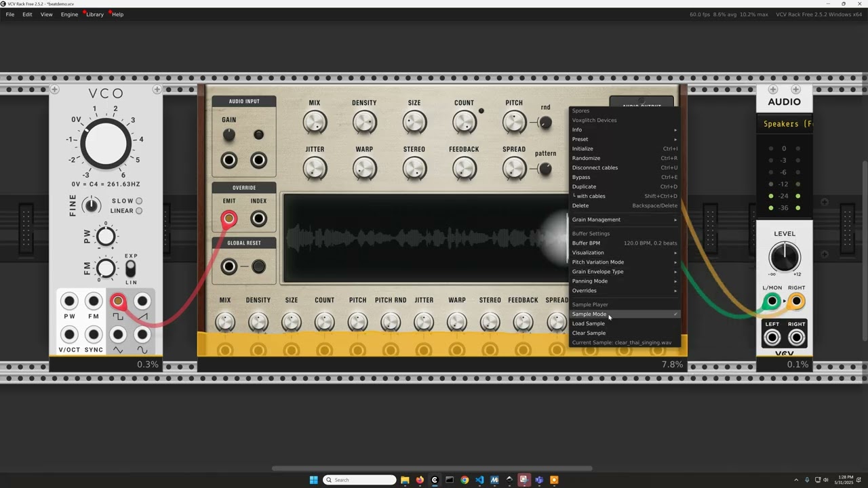Image resolution: width=868 pixels, height=488 pixels.
Task: Click the VCO FINE tuning knob
Action: point(91,205)
